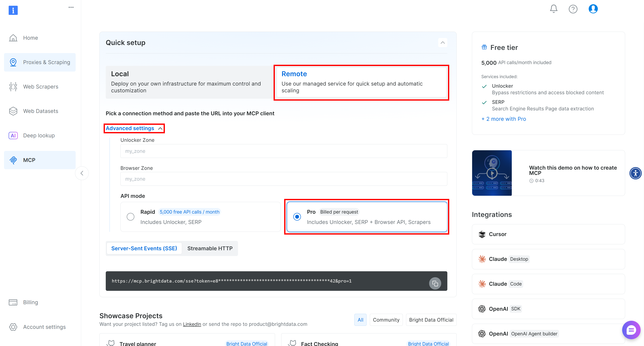Viewport: 644px width, 346px height.
Task: Open the LinkedIn link
Action: pos(192,324)
